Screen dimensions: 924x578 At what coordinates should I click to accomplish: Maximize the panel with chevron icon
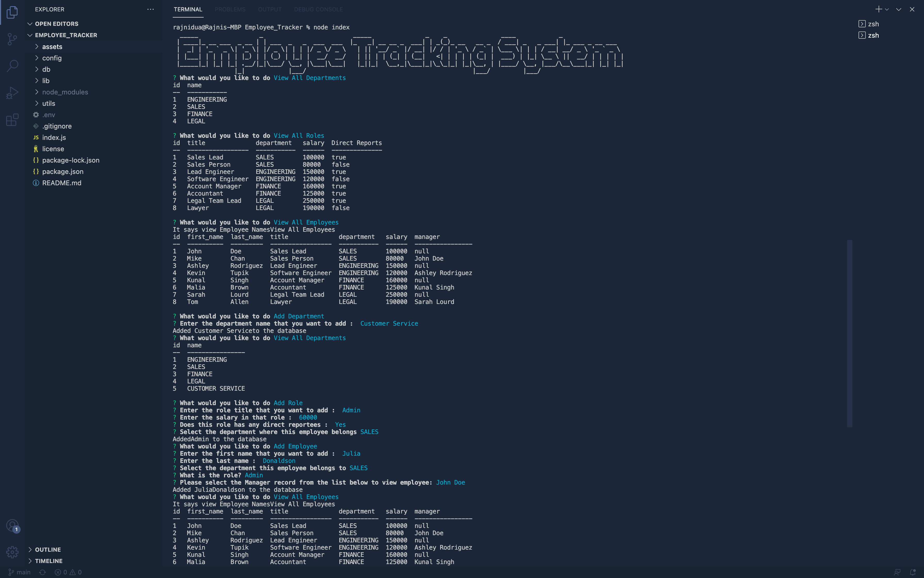898,10
